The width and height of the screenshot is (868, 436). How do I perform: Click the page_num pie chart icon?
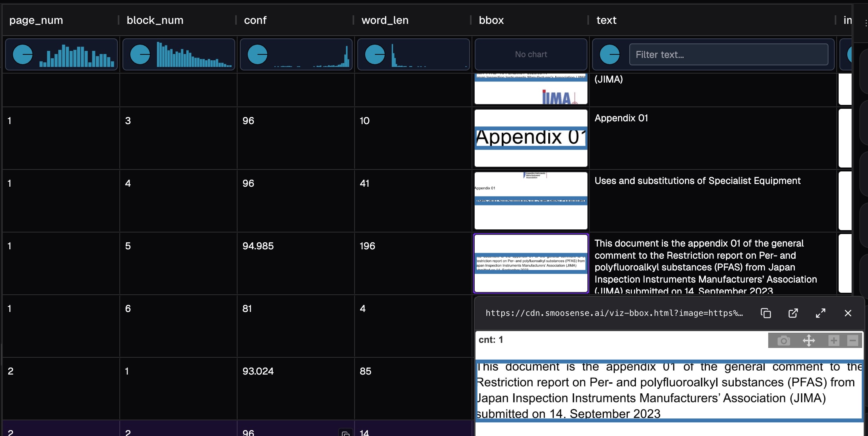click(23, 54)
